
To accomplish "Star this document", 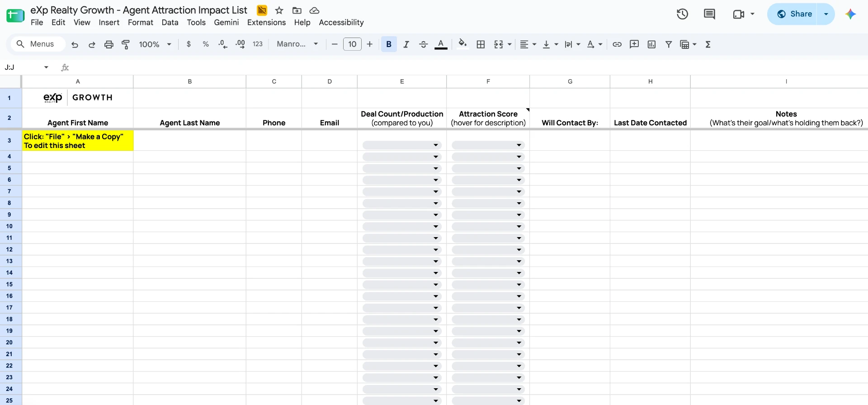I will [x=279, y=10].
